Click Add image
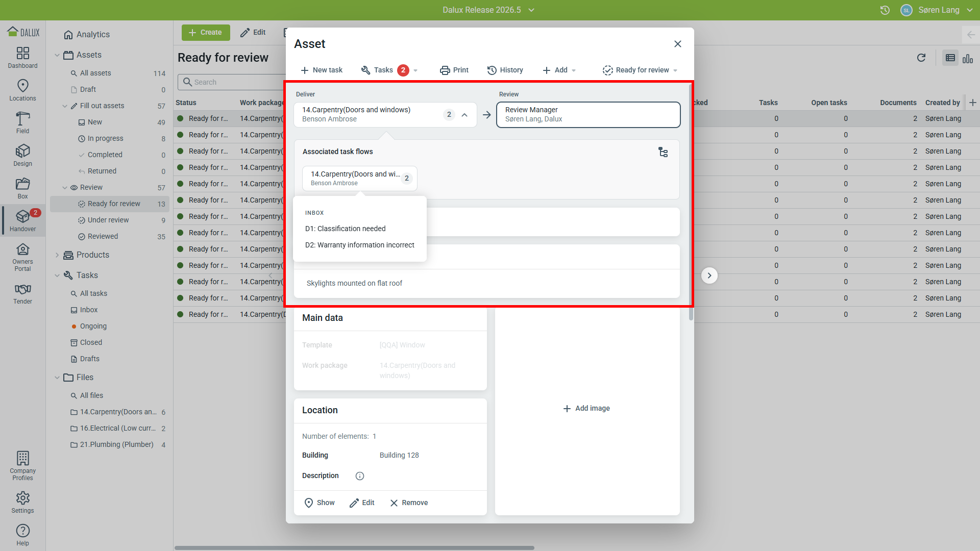 (586, 409)
